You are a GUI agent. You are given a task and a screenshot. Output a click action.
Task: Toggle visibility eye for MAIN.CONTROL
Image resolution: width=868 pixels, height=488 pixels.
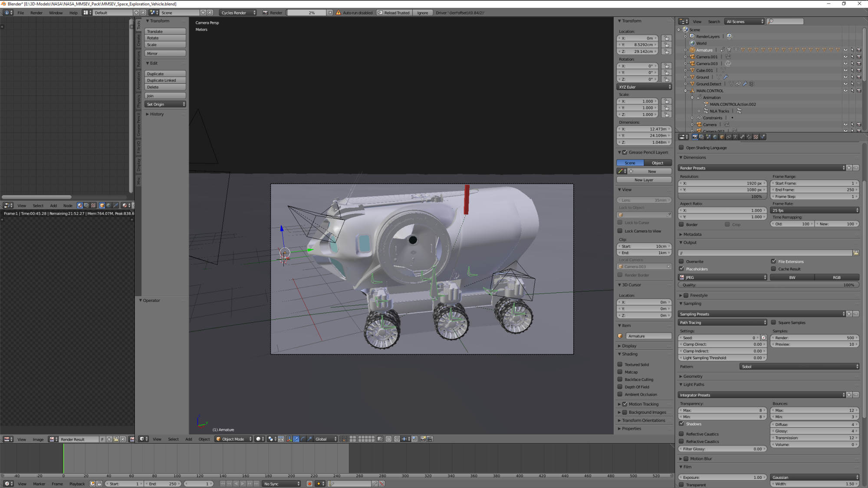point(845,91)
